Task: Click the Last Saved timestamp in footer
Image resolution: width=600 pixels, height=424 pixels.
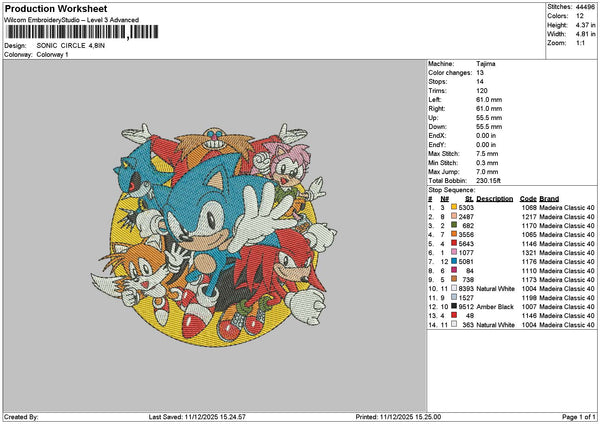Action: click(197, 417)
